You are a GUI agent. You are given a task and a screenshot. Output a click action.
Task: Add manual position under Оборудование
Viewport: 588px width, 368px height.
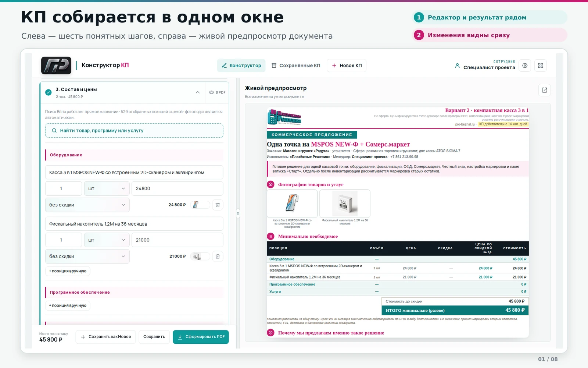pos(68,271)
